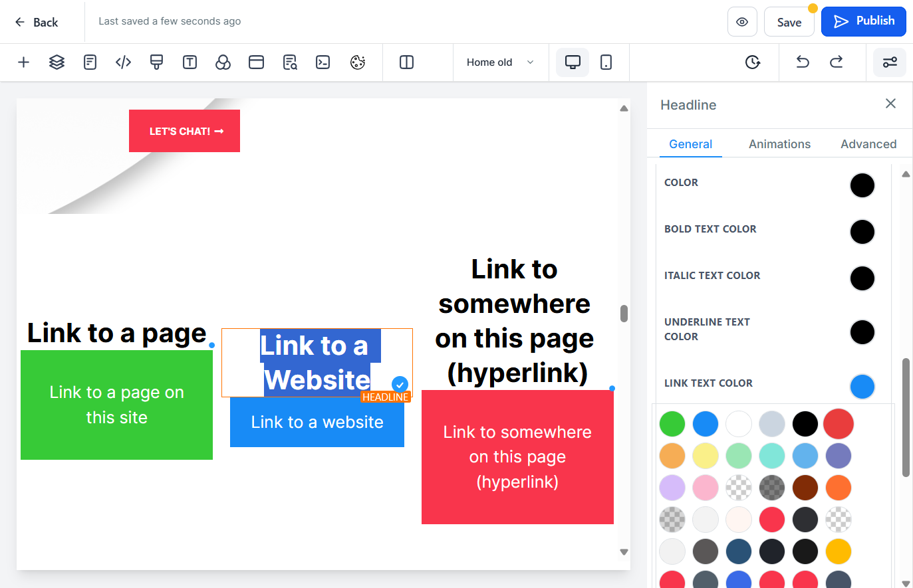
Task: Pick the light yellow palette color
Action: (x=706, y=456)
